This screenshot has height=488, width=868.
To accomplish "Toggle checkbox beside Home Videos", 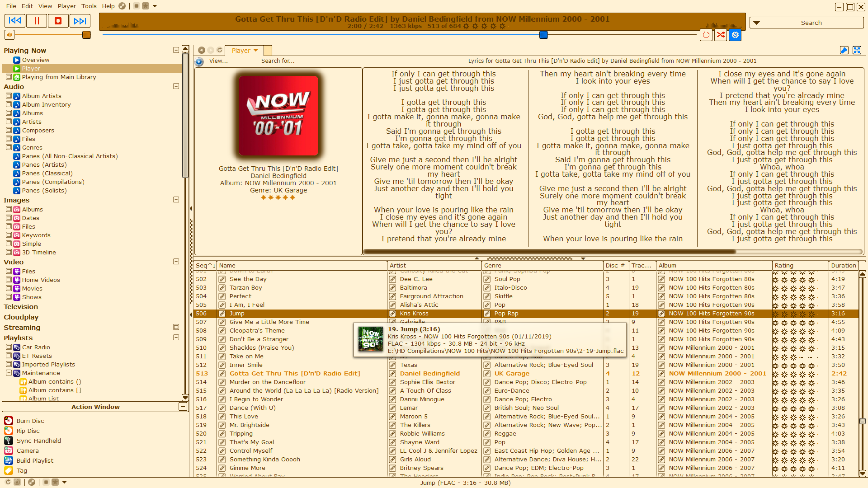I will 9,280.
